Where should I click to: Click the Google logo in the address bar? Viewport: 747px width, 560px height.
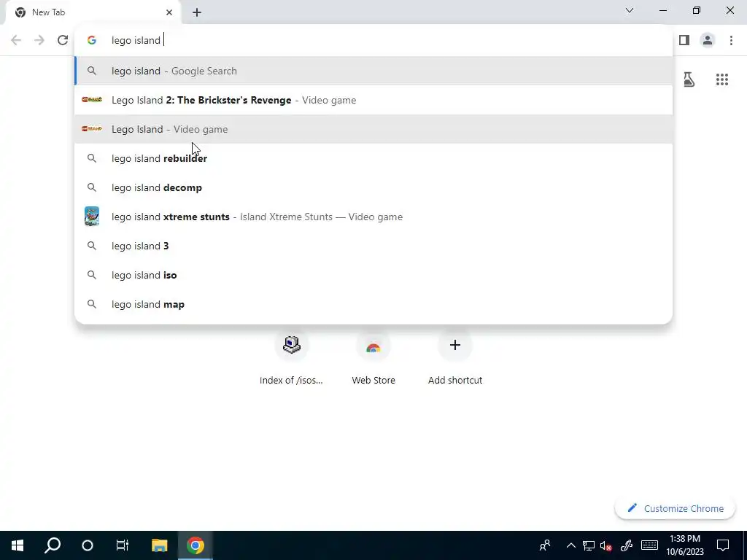pyautogui.click(x=92, y=40)
